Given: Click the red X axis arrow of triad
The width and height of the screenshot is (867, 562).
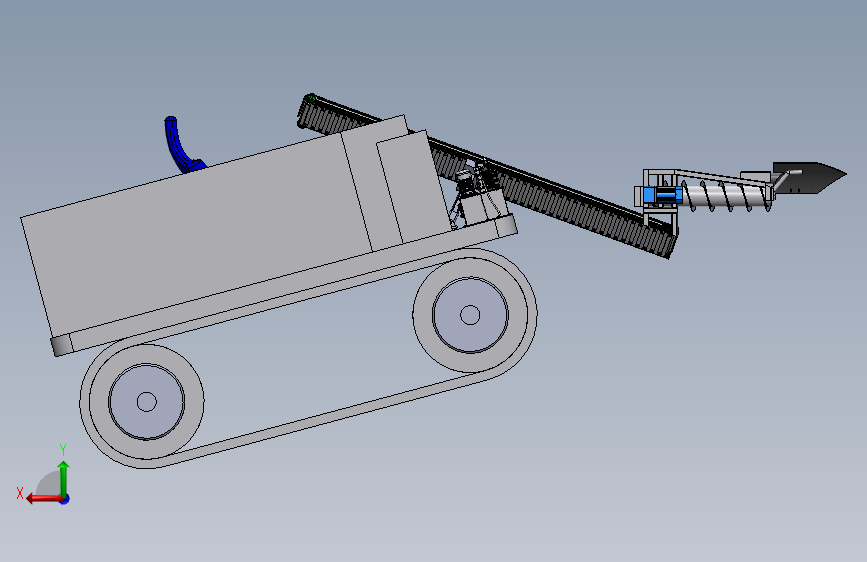Looking at the screenshot, I should click(x=43, y=499).
